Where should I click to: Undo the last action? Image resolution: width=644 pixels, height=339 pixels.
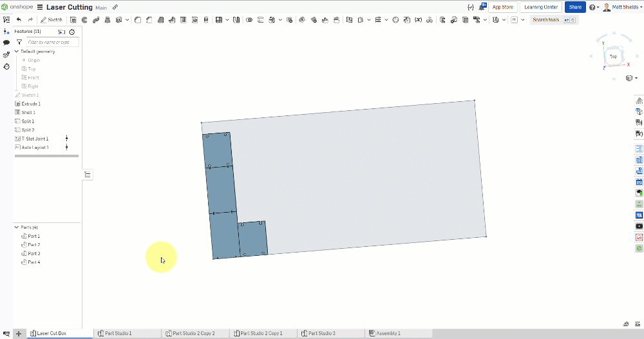[19, 20]
